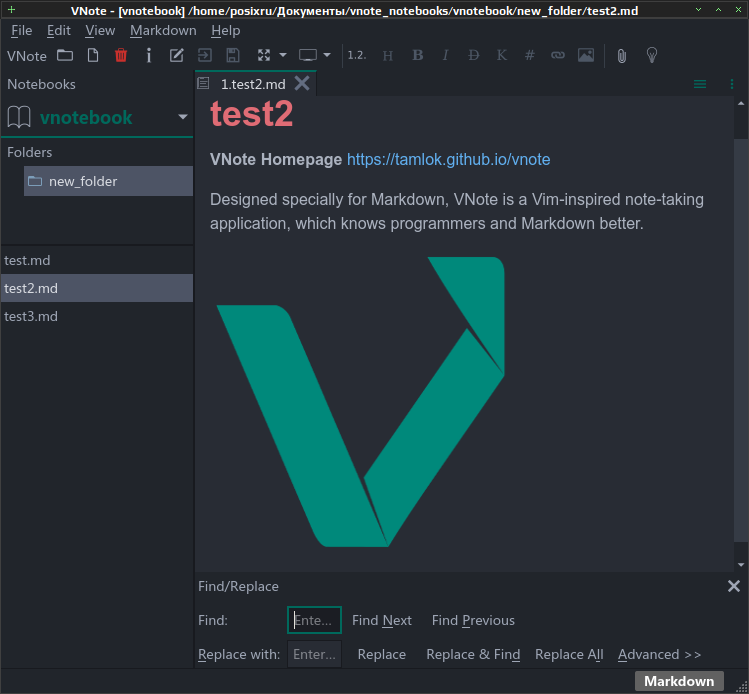Click the full screen monitor icon
This screenshot has height=694, width=749.
pyautogui.click(x=308, y=55)
